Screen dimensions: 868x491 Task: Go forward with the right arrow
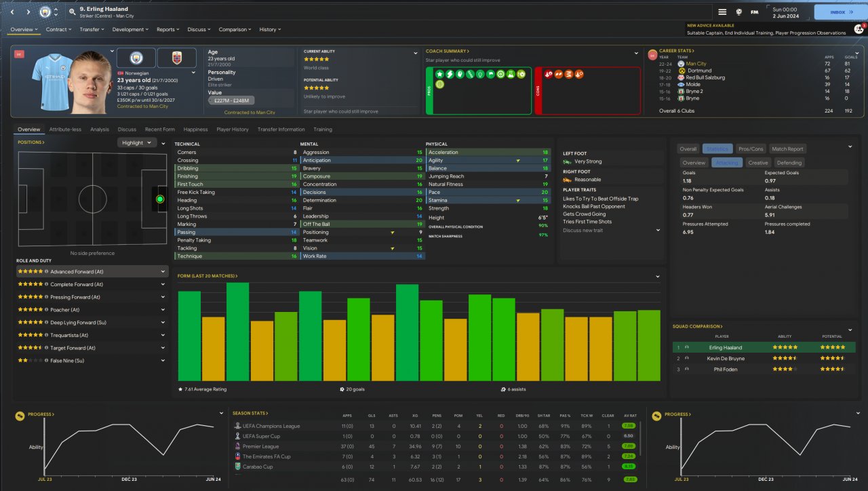pos(28,12)
